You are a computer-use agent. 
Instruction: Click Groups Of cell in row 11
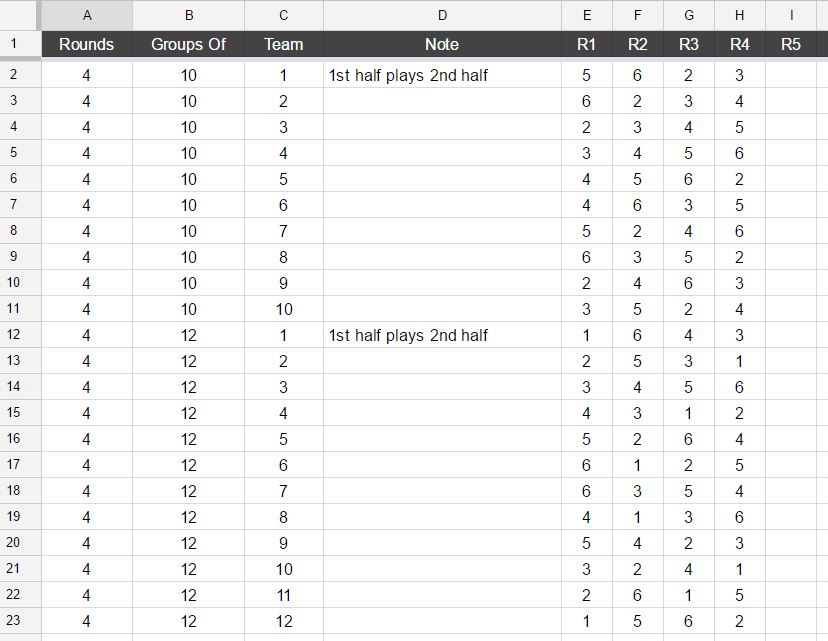pyautogui.click(x=188, y=309)
